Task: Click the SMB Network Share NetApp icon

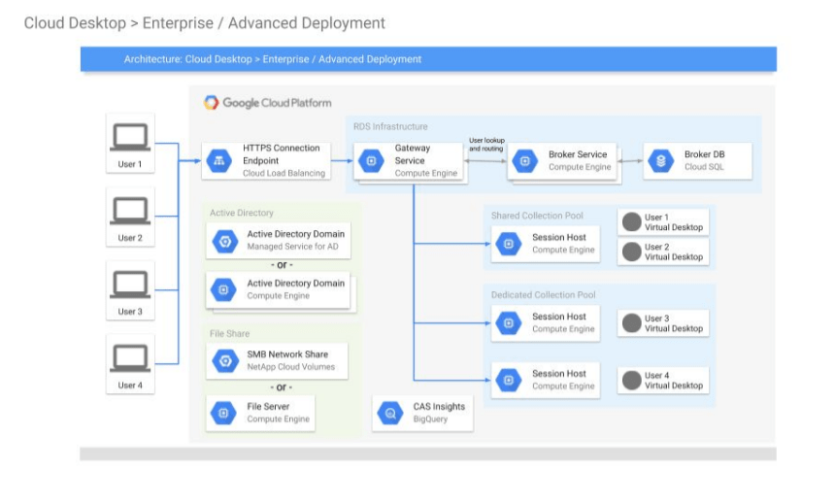Action: click(x=225, y=361)
